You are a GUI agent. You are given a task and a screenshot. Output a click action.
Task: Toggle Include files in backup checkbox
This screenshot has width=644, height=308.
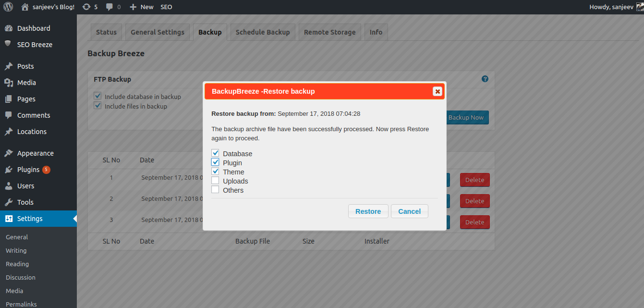coord(97,106)
